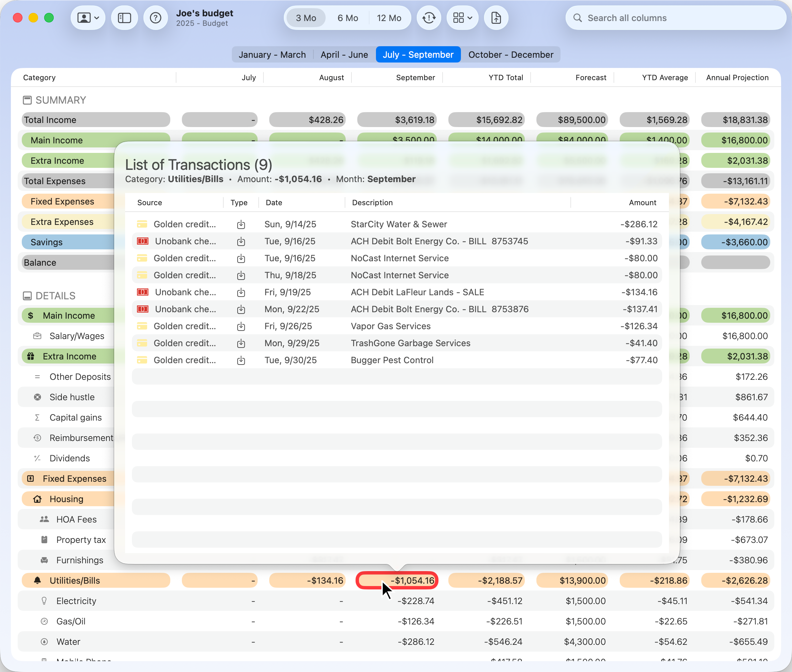Toggle the sidebar panel icon
The height and width of the screenshot is (672, 792).
tap(124, 18)
